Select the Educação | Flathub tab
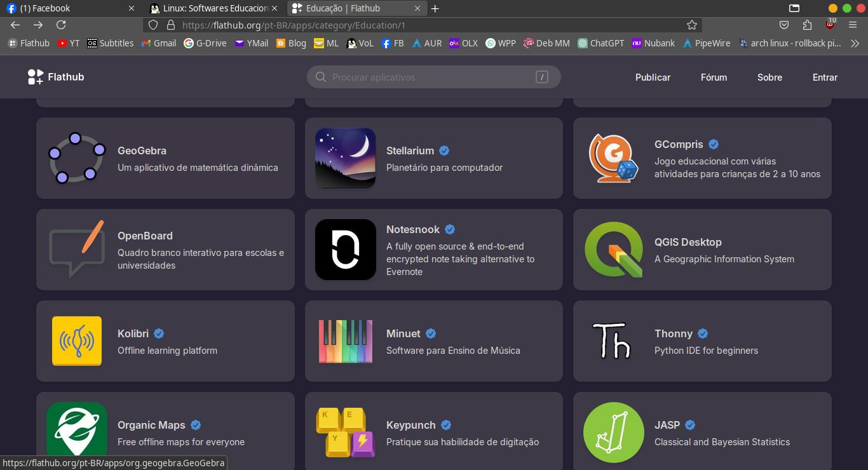868x470 pixels. coord(358,8)
